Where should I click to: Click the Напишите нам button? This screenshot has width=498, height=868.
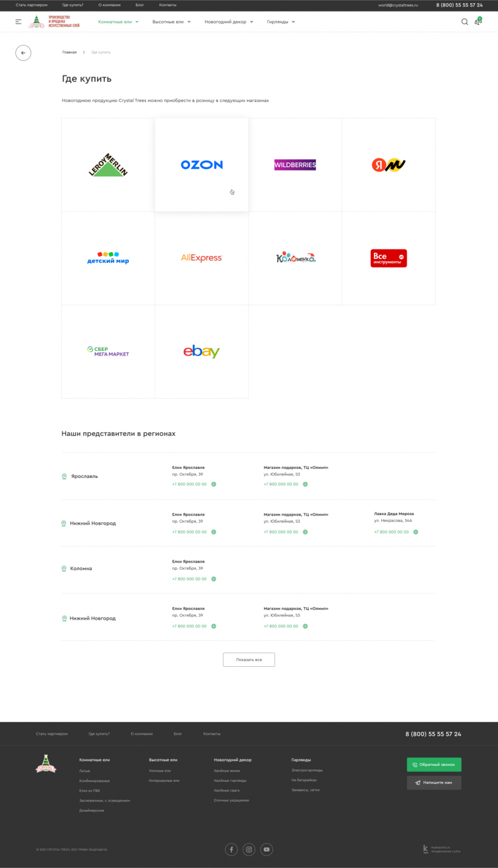434,782
